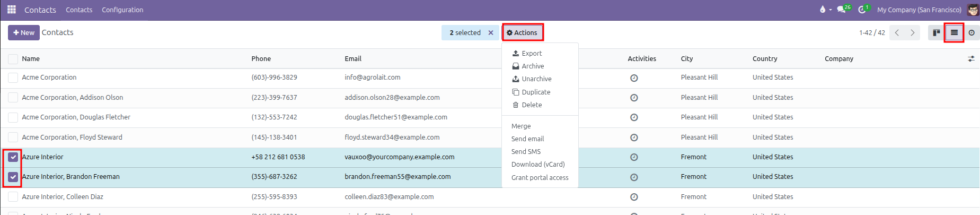Click the Contacts app title

click(40, 10)
